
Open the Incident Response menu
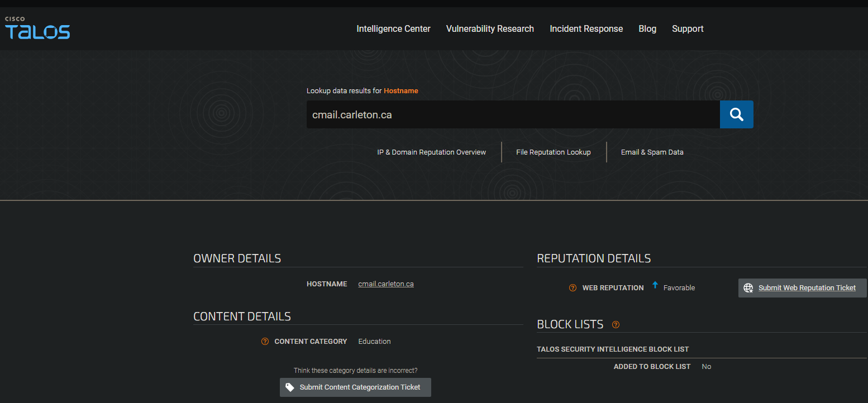(x=586, y=29)
